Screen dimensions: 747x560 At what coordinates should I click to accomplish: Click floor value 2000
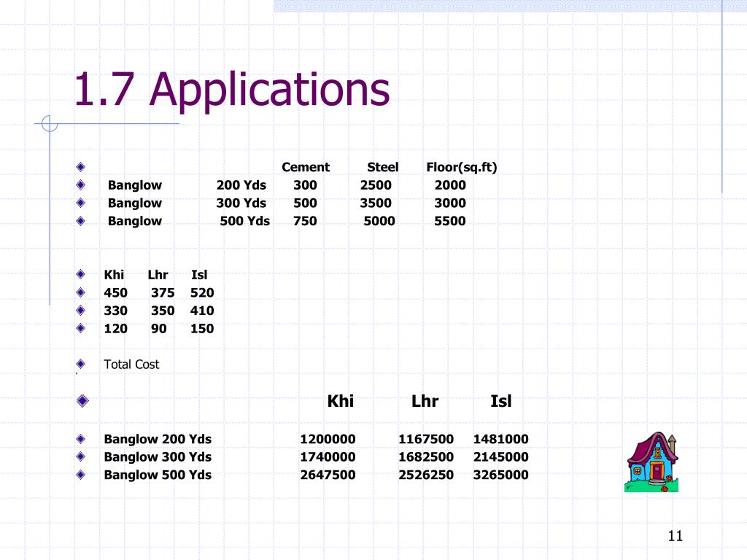coord(450,185)
